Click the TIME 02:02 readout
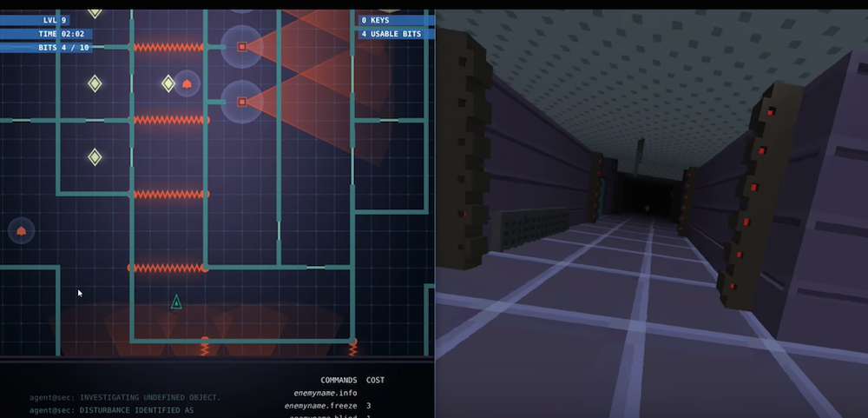 coord(46,34)
